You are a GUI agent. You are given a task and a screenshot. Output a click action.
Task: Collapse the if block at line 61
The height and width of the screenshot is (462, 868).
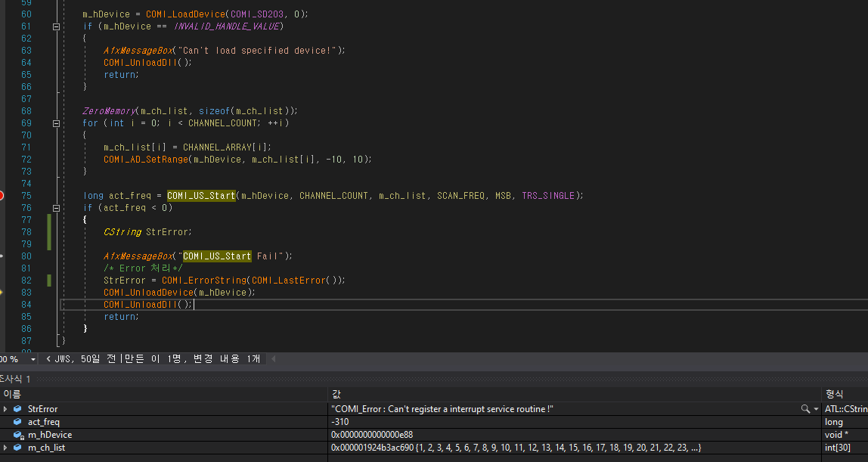coord(56,26)
